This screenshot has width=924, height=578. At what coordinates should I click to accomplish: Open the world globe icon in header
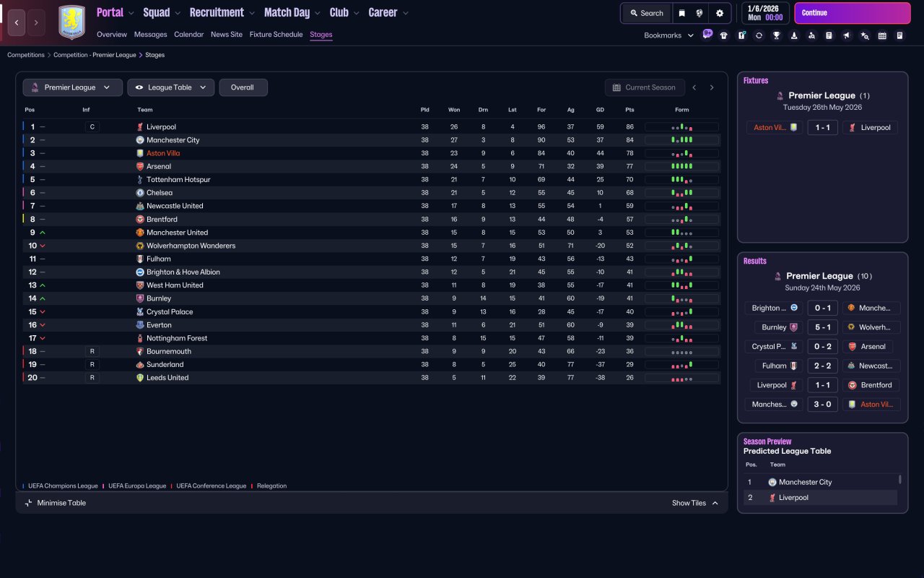[699, 13]
